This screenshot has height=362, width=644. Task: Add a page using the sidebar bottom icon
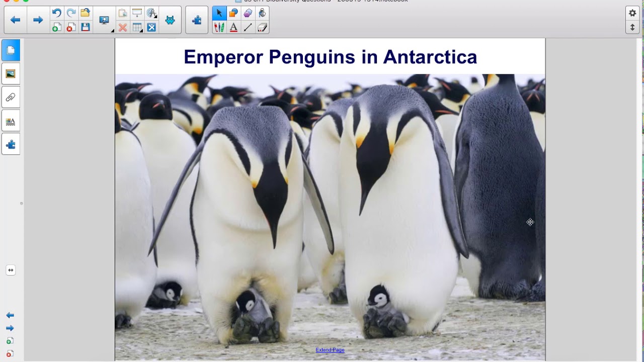click(10, 341)
